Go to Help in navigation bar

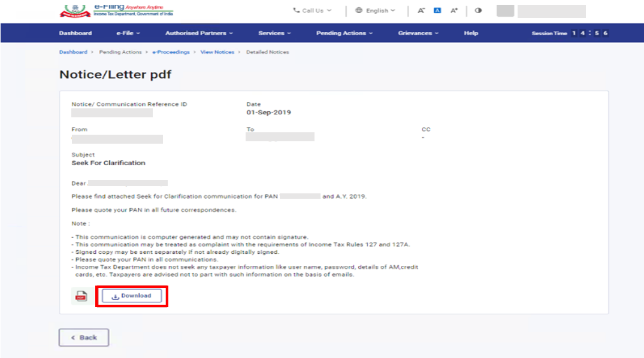point(471,34)
